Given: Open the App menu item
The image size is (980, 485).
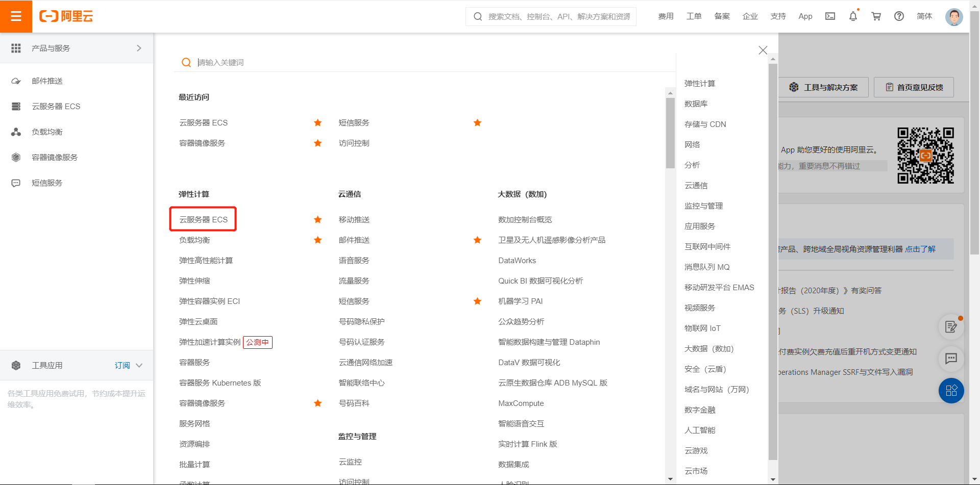Looking at the screenshot, I should coord(805,16).
